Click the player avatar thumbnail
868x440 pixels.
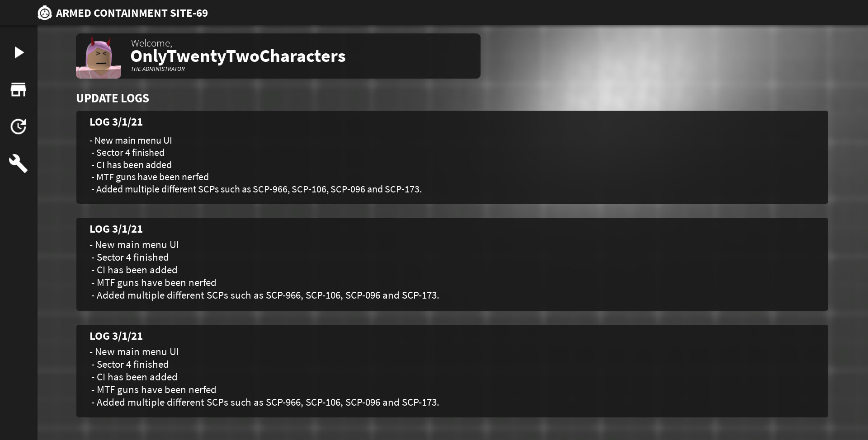click(99, 56)
